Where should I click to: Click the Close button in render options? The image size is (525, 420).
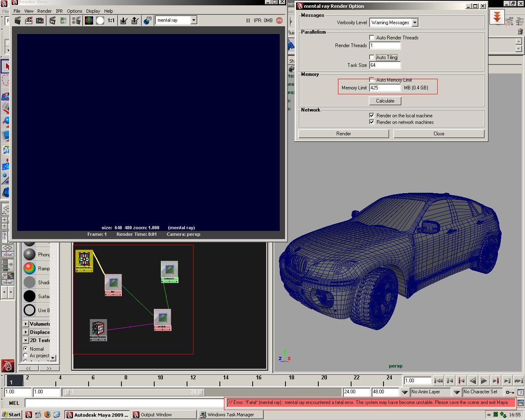point(439,134)
